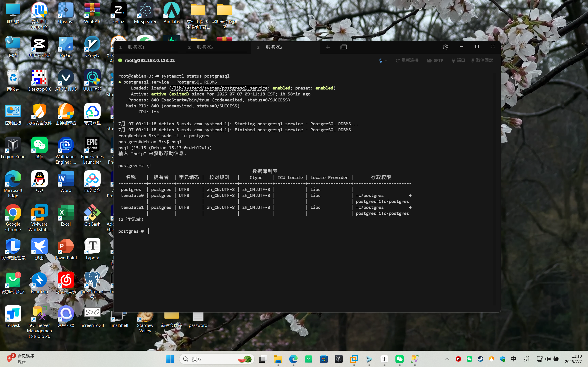Click the taskbar 搜索 search box
The height and width of the screenshot is (367, 588).
point(217,359)
